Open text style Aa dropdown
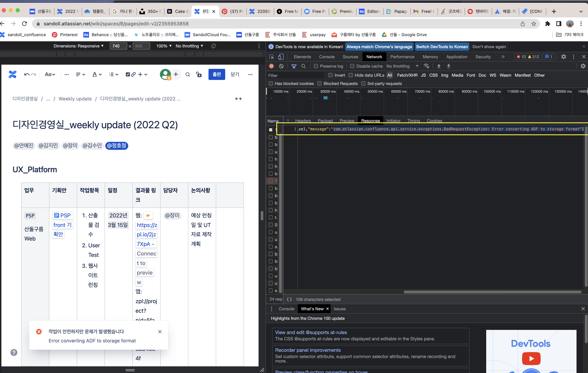Screen dimensions: 588x373 click(x=50, y=75)
